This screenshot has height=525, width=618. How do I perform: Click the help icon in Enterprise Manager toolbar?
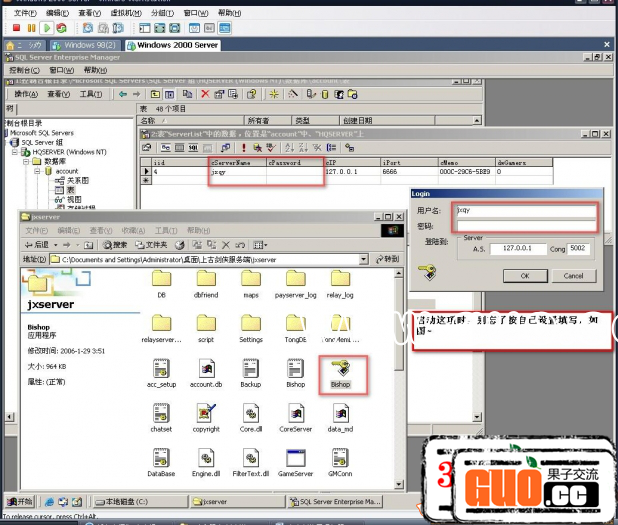[251, 94]
